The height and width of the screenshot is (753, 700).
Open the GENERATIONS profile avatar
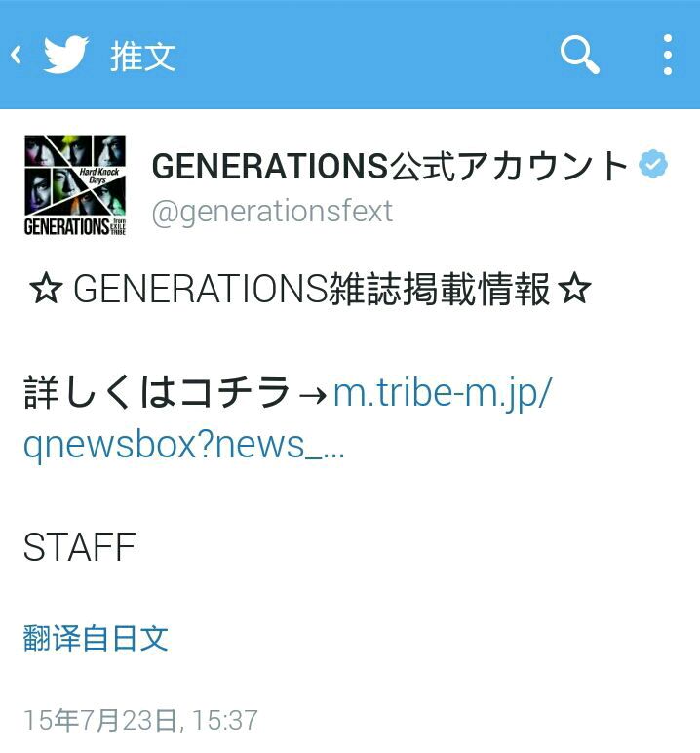tap(75, 185)
